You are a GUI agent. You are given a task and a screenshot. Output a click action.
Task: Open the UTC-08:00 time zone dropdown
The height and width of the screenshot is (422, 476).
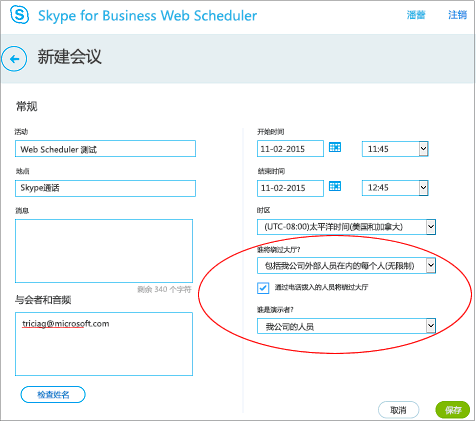(346, 227)
